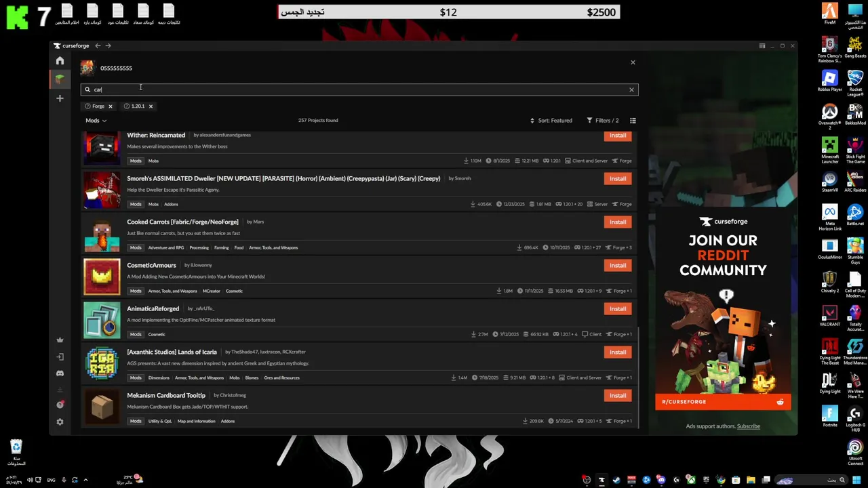Open author alexandersfunandgames profile
The width and height of the screenshot is (868, 488).
pos(225,135)
